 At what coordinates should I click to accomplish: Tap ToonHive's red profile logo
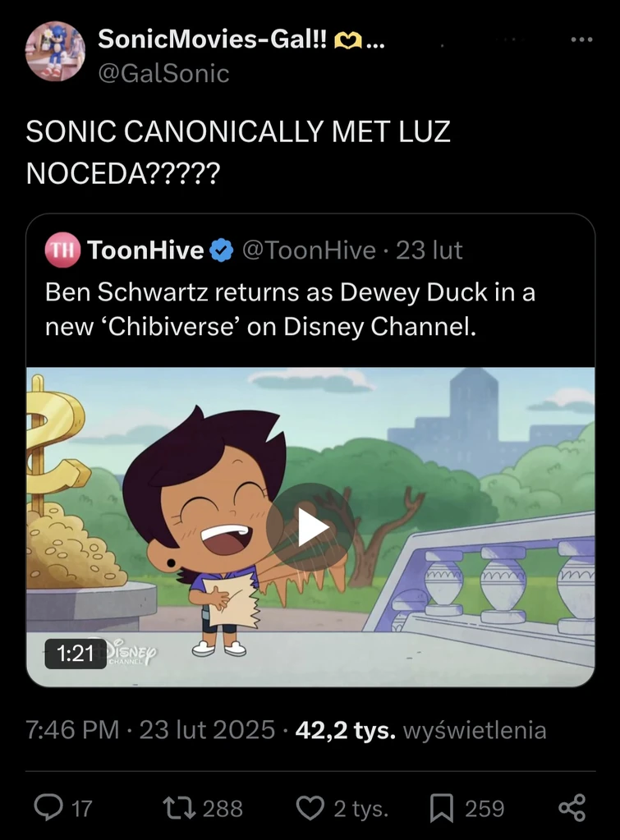coord(62,250)
